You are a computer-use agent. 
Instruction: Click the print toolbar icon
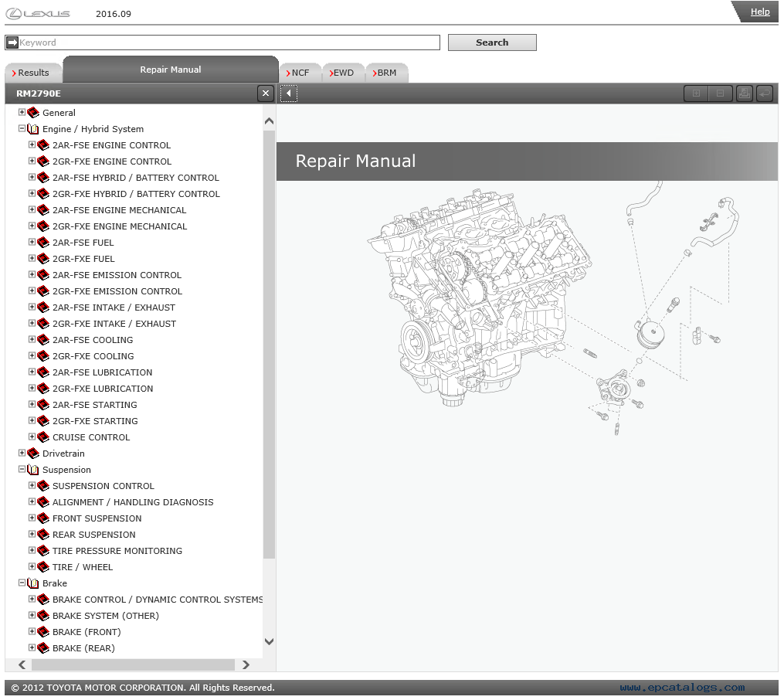[745, 93]
